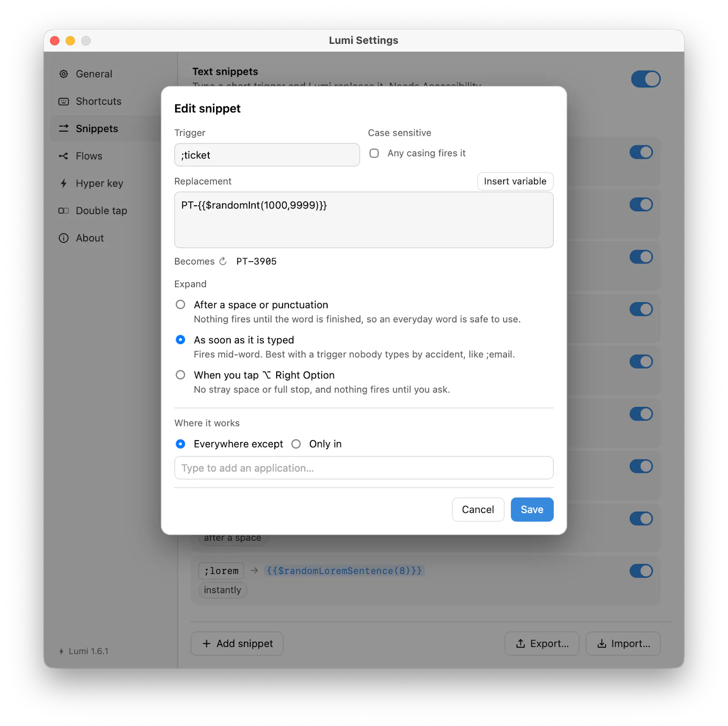
Task: Click the ;lorem trigger chip
Action: tap(221, 570)
